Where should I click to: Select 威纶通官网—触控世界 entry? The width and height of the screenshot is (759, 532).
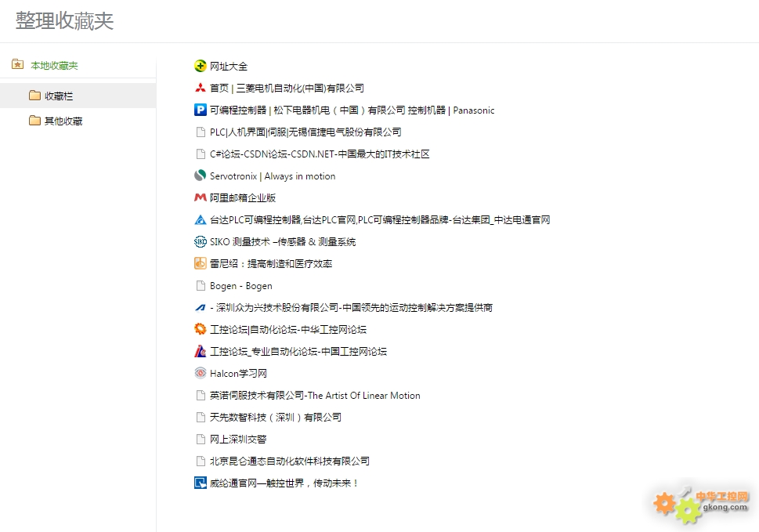click(284, 483)
